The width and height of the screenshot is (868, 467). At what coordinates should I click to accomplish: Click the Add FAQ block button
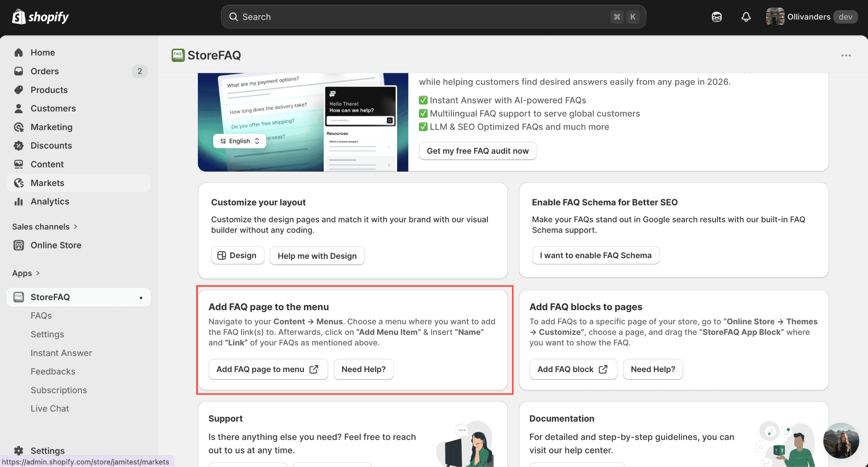coord(573,370)
